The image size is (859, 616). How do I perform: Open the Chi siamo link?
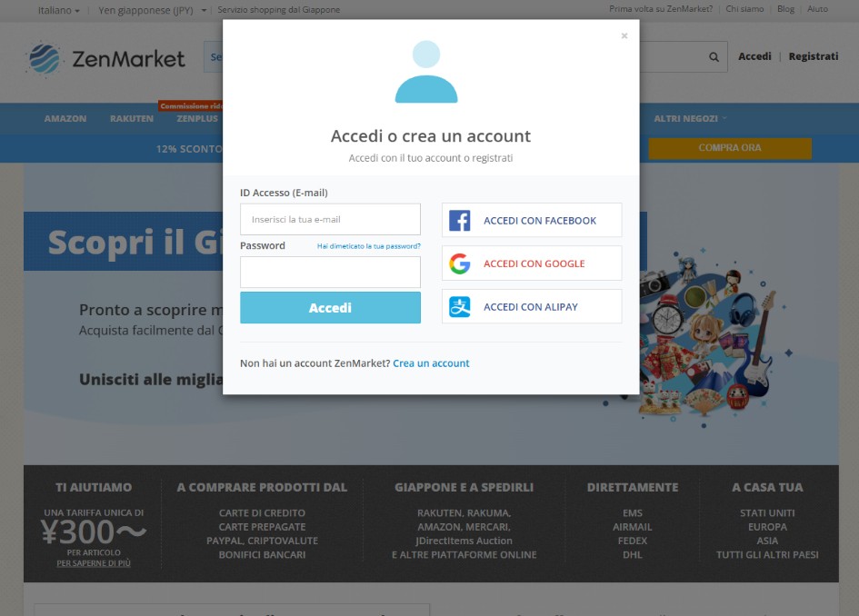click(744, 9)
